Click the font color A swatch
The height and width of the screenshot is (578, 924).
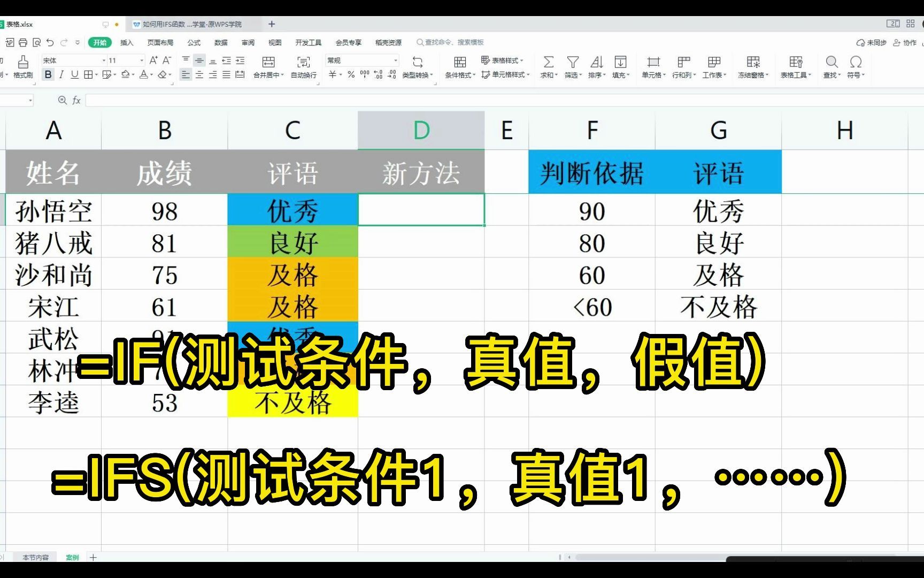(143, 74)
